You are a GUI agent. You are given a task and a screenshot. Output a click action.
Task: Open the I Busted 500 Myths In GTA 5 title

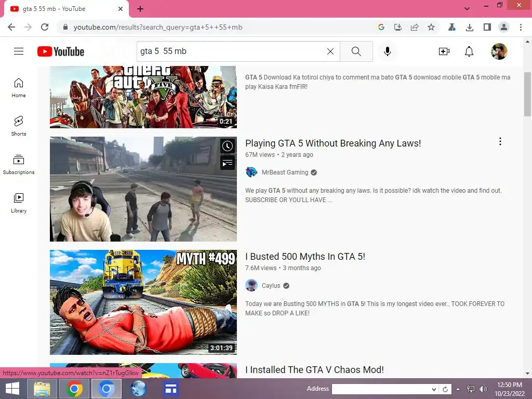(305, 257)
